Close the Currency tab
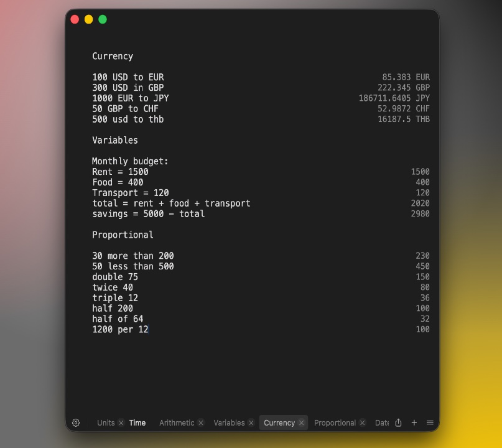Screen dimensions: 502x448 click(x=301, y=422)
